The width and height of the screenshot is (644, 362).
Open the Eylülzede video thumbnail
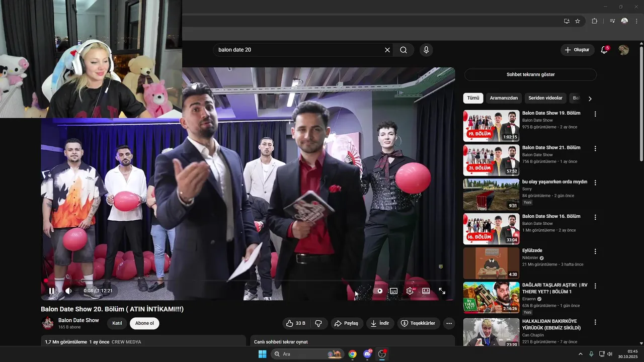(x=491, y=263)
